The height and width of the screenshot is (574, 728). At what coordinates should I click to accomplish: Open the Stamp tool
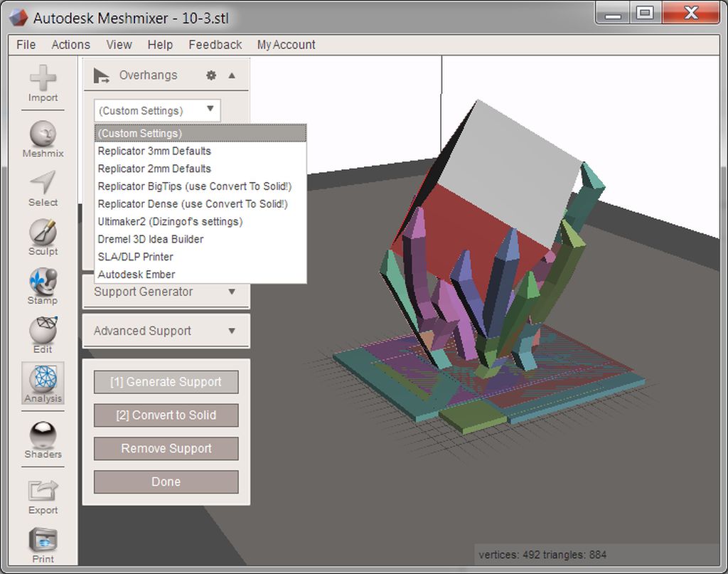coord(43,282)
